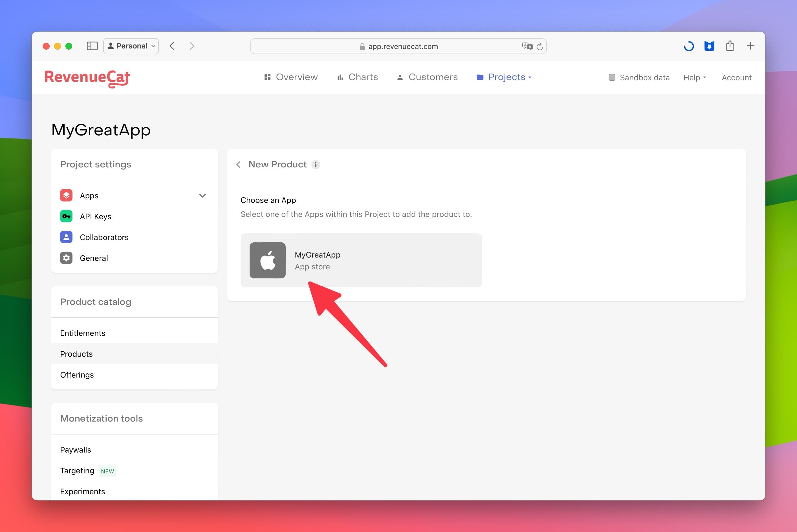The height and width of the screenshot is (532, 797).
Task: Click the 'Choose an App' heading
Action: (268, 200)
